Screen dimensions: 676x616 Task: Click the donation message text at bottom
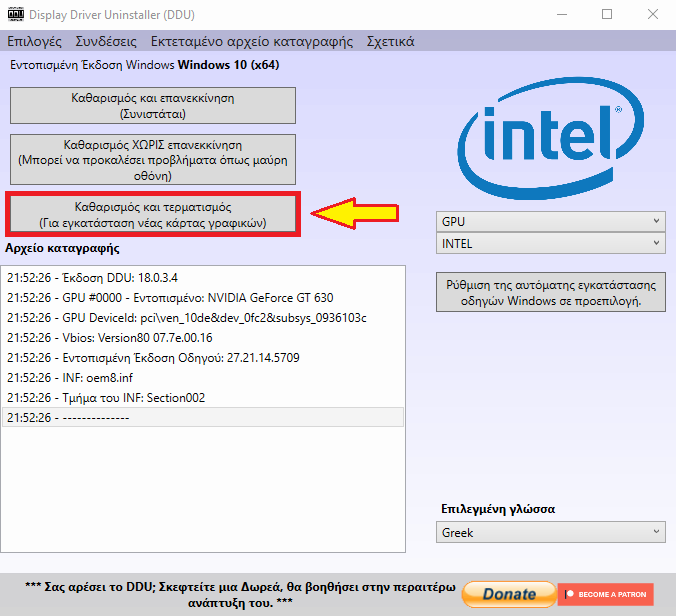[240, 594]
